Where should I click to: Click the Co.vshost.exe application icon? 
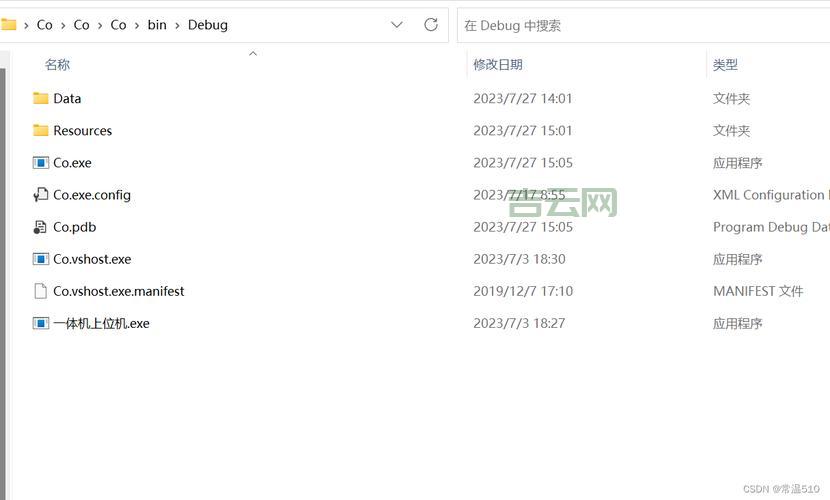(41, 259)
